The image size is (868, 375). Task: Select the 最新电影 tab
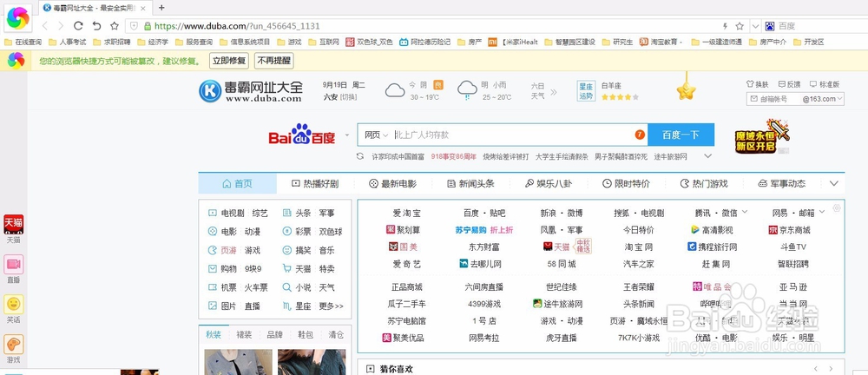392,183
